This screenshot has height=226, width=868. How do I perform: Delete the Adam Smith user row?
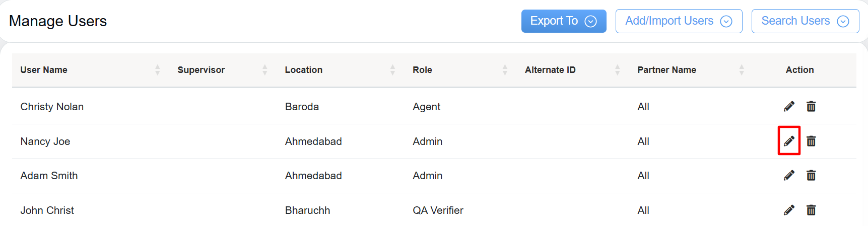click(811, 175)
